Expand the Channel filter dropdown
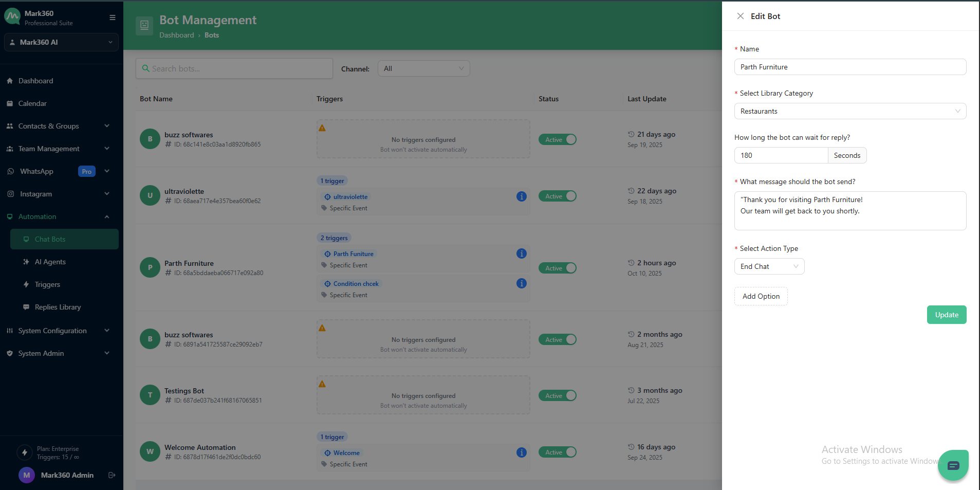Image resolution: width=980 pixels, height=490 pixels. click(x=423, y=68)
